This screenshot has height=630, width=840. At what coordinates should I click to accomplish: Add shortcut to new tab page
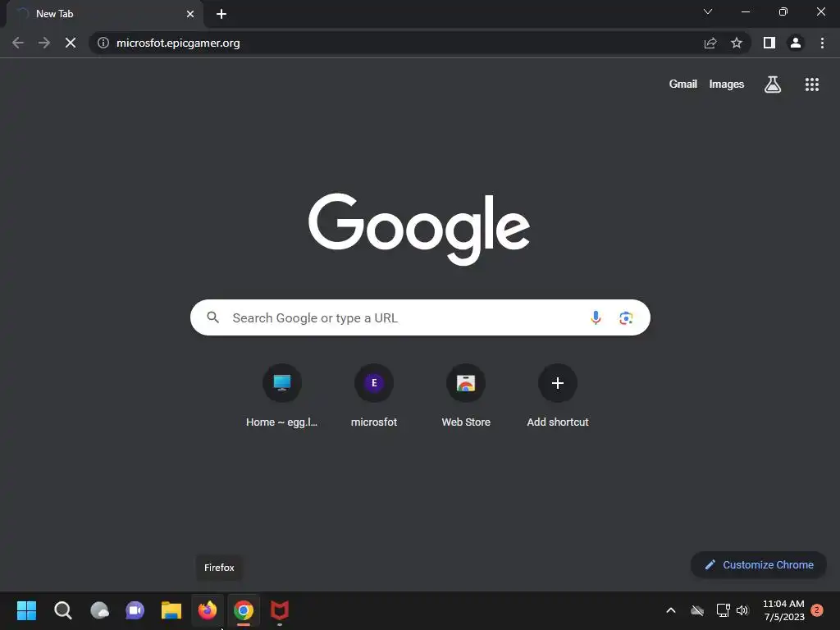coord(558,397)
